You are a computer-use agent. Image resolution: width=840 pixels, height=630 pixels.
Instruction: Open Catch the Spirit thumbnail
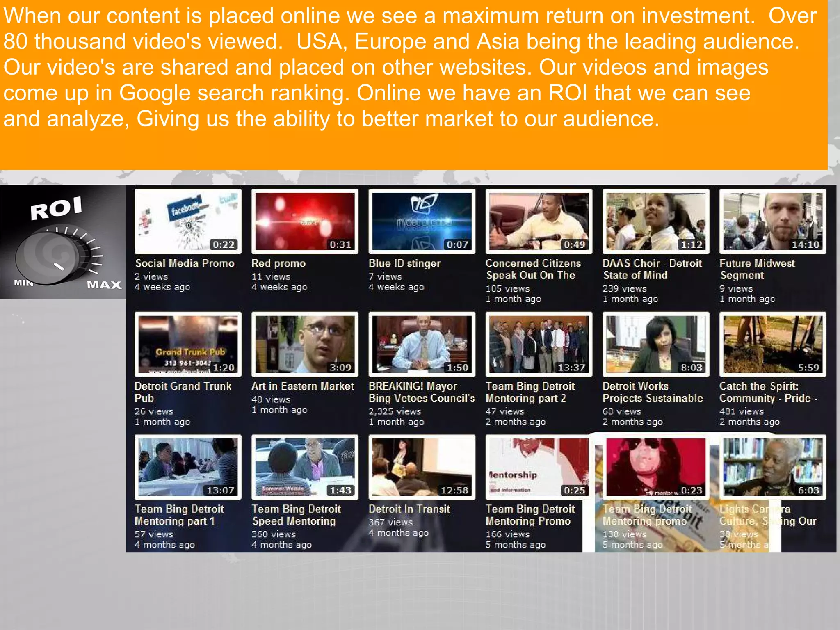[x=773, y=345]
